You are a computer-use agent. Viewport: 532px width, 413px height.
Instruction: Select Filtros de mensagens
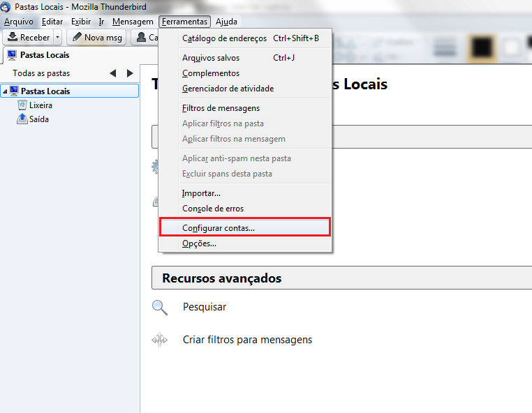coord(245,108)
